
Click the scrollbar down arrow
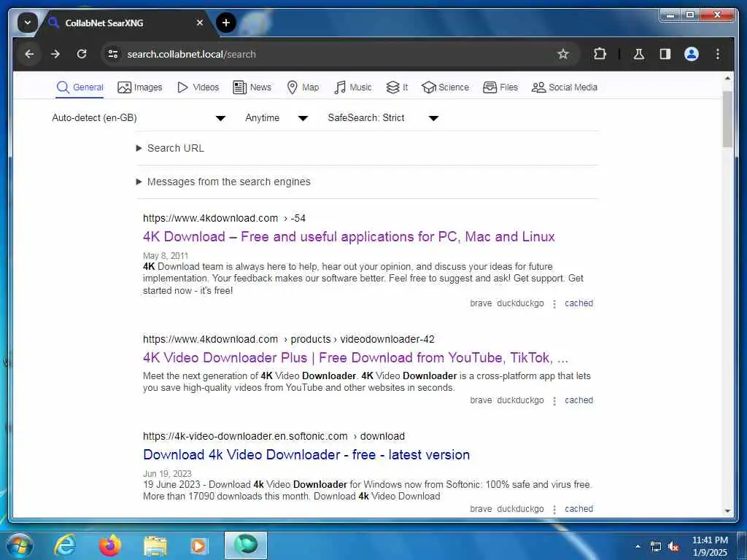click(727, 511)
